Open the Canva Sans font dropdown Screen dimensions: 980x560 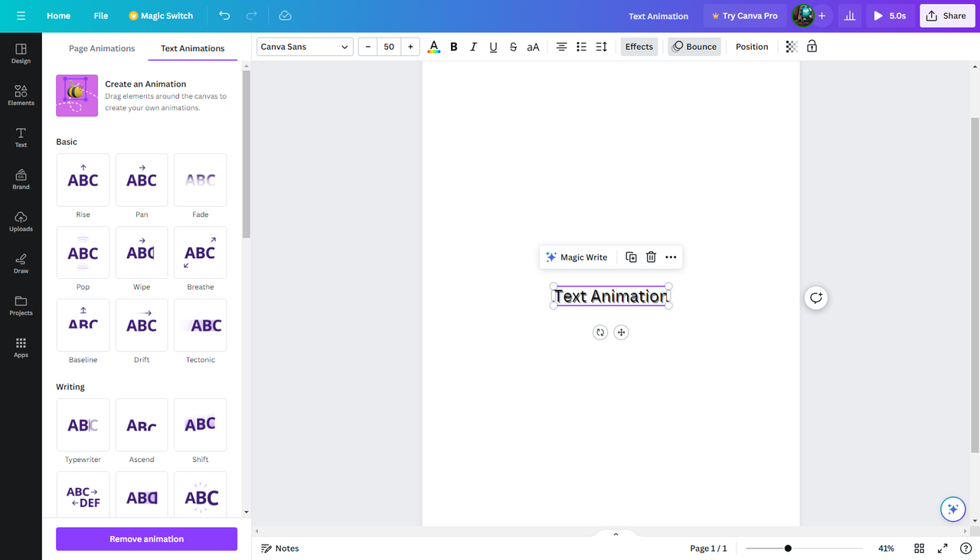(304, 46)
